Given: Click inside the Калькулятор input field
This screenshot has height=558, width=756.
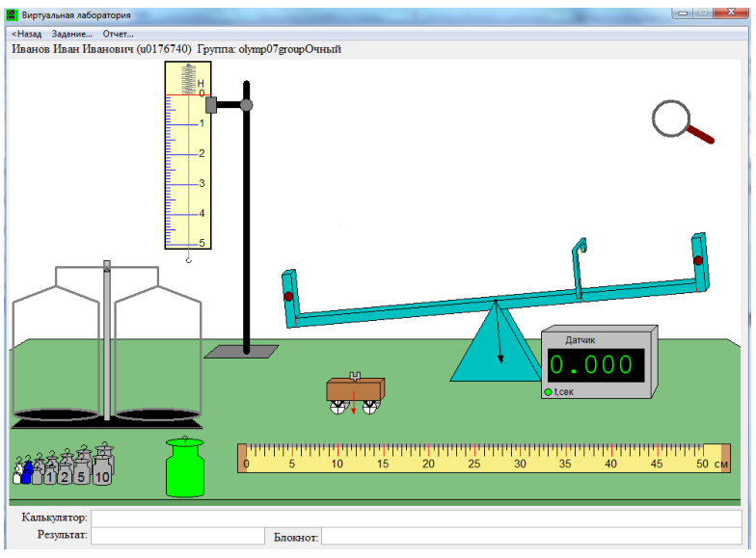Looking at the screenshot, I should click(x=417, y=518).
